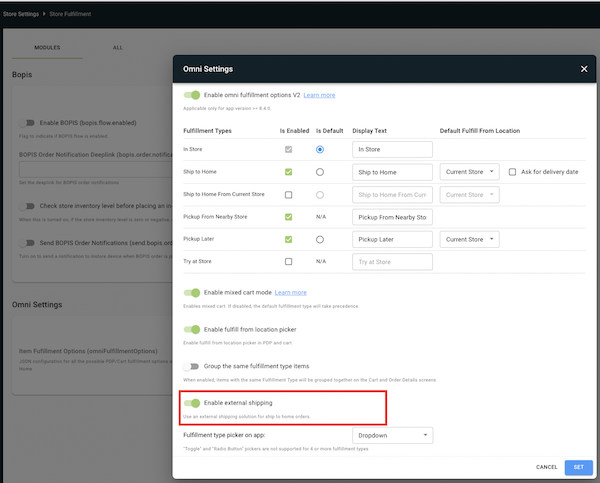This screenshot has height=483, width=600.
Task: Set Ship to Home as default
Action: tap(320, 172)
